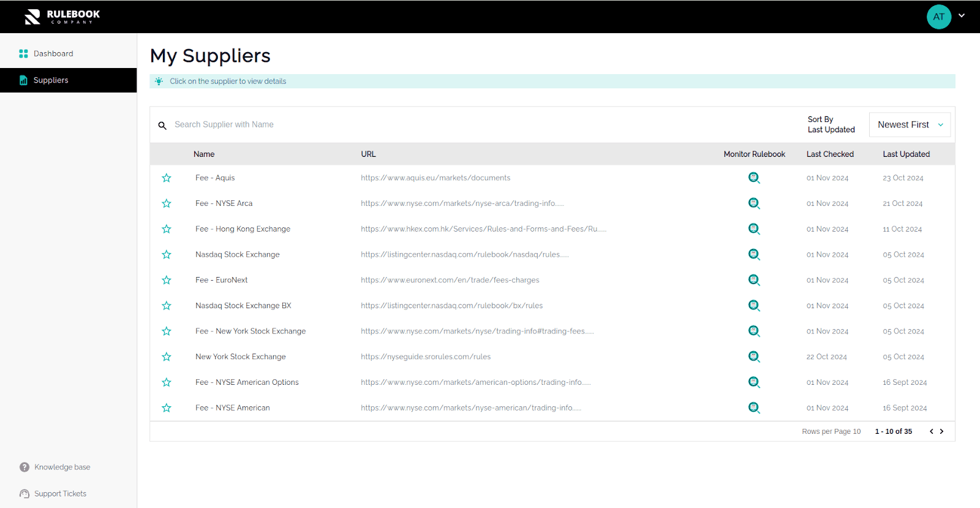Favorite the New York Stock Exchange row
Viewport: 980px width, 508px height.
coord(167,357)
